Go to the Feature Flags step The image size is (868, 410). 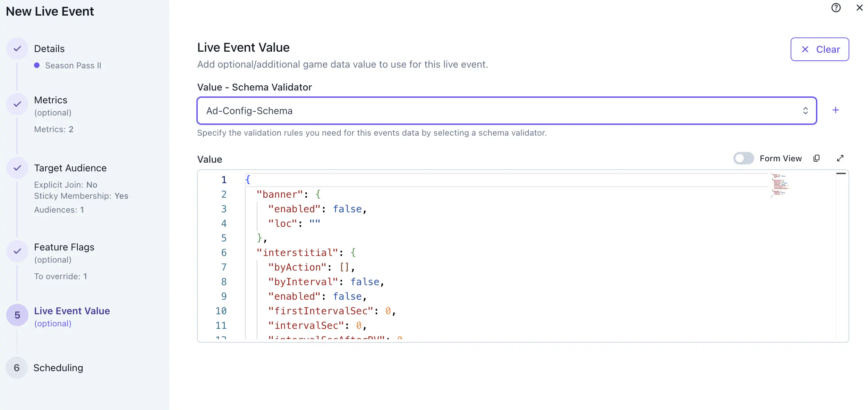point(64,247)
